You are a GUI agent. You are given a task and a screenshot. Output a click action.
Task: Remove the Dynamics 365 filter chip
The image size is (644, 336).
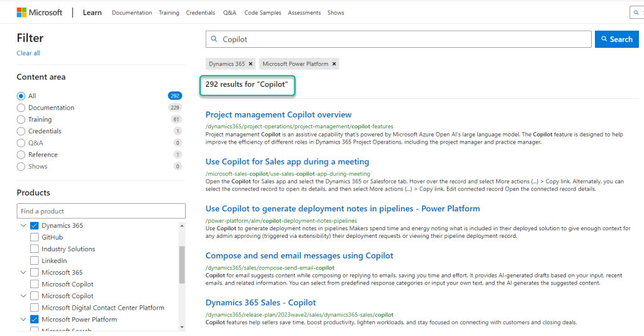pyautogui.click(x=251, y=64)
